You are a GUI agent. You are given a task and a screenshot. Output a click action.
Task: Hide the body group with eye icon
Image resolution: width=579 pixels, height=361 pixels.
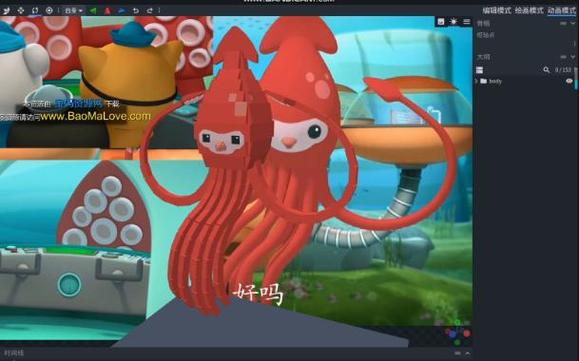click(569, 81)
